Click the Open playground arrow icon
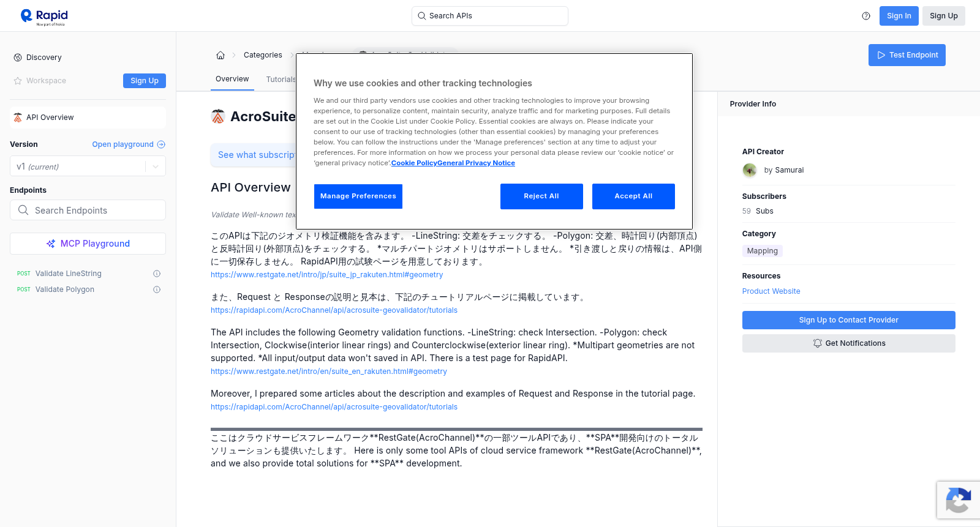The width and height of the screenshot is (980, 527). pyautogui.click(x=161, y=144)
